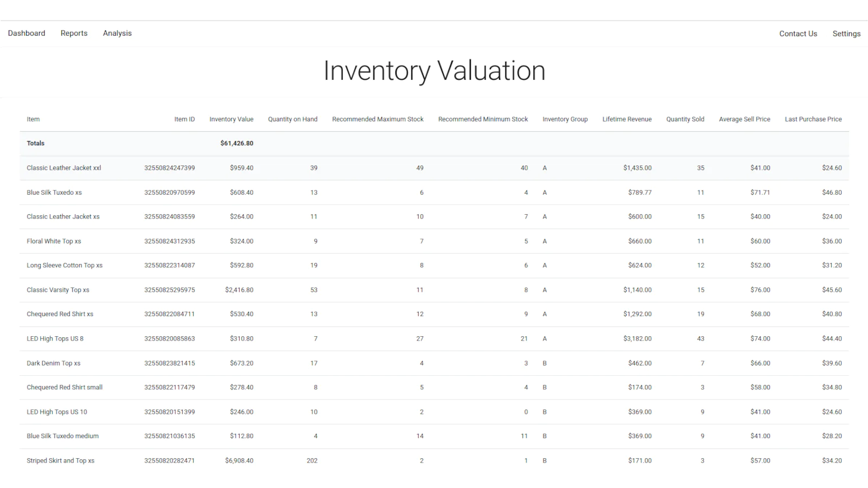Sort by the Last Purchase Price header
This screenshot has height=488, width=868.
813,119
